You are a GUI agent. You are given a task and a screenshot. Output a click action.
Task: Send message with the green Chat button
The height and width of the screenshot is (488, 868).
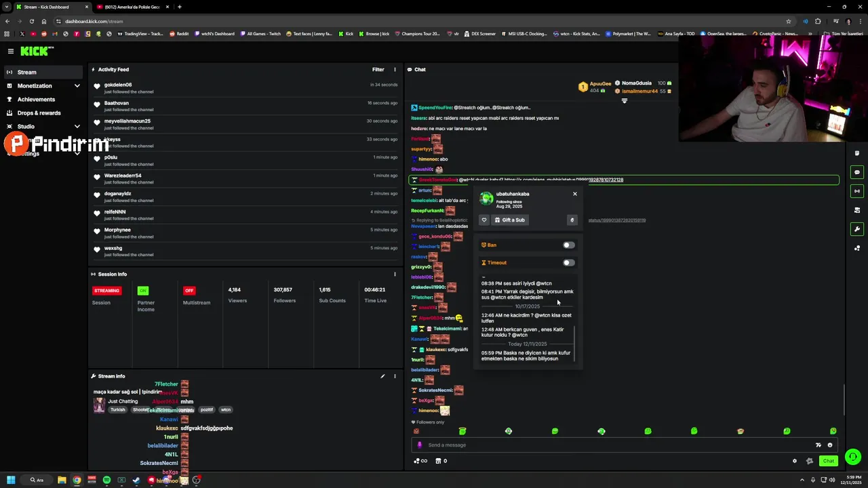(x=829, y=461)
